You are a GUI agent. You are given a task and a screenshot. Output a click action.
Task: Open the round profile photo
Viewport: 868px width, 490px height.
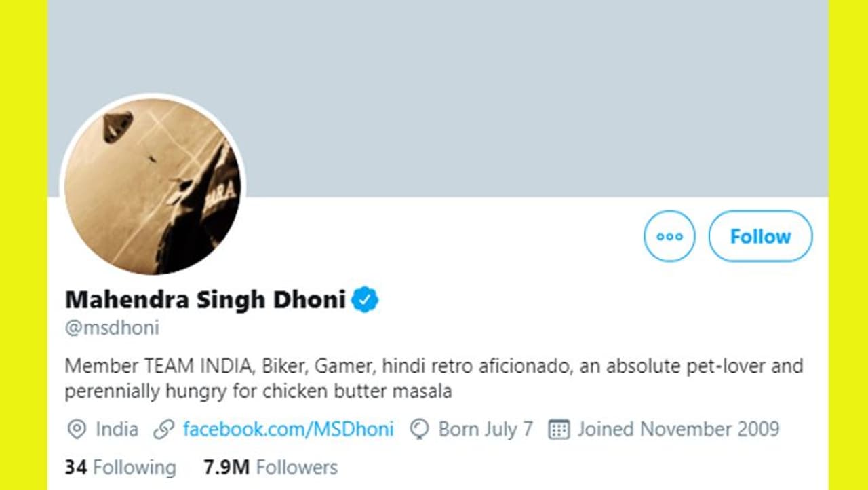pos(153,186)
